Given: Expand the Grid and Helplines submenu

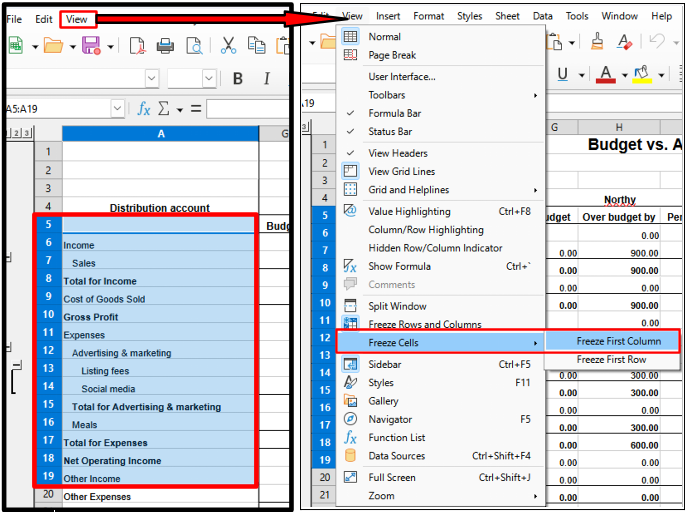Looking at the screenshot, I should [440, 190].
